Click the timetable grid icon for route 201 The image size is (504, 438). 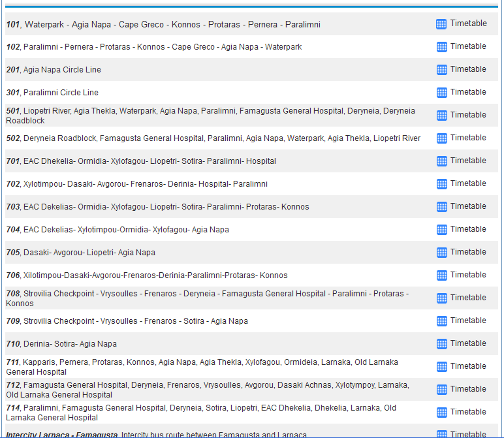click(441, 70)
